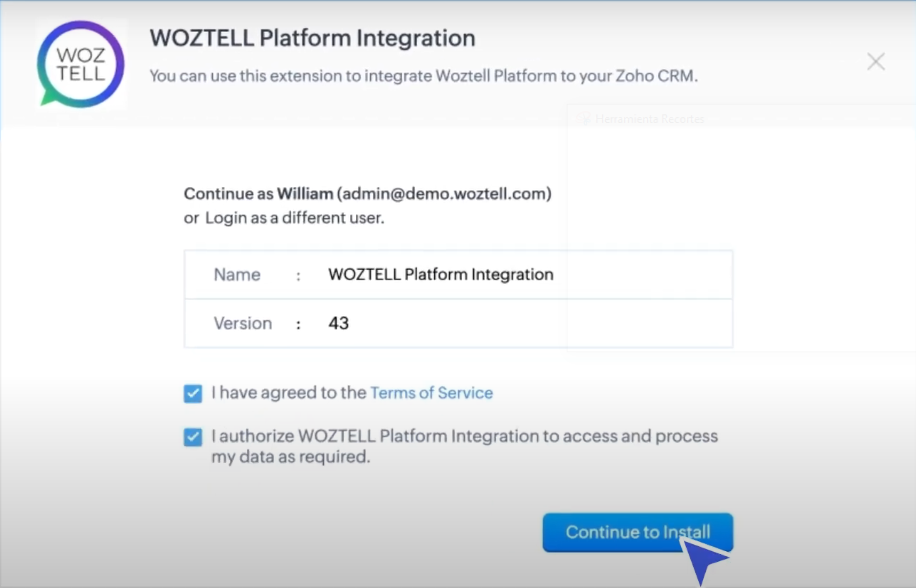Click the Continue to Install button
This screenshot has width=916, height=588.
[637, 532]
